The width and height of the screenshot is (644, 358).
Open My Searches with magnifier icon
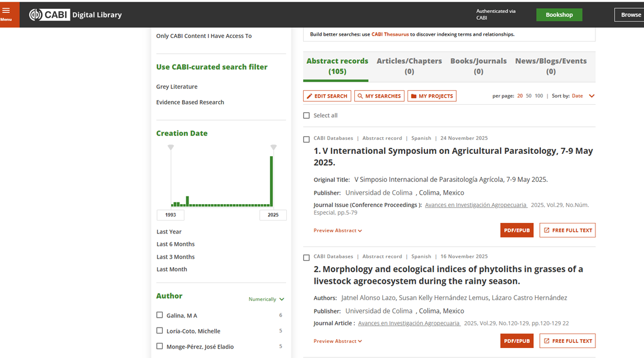pos(379,96)
